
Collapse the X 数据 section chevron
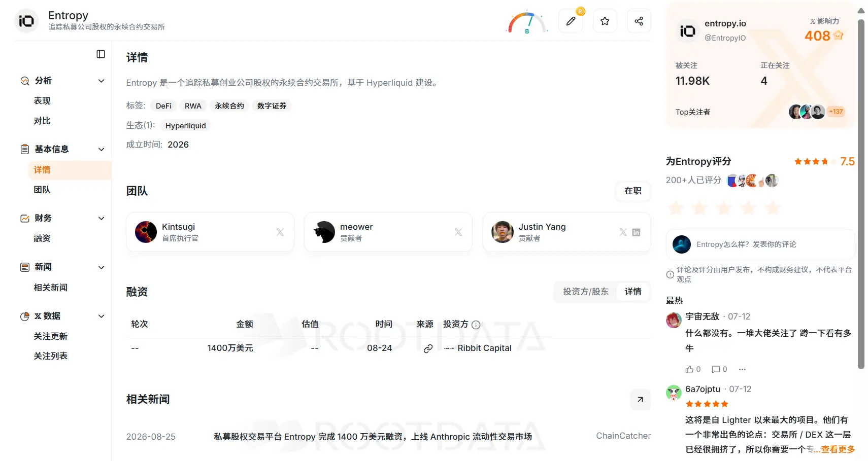[x=101, y=316]
